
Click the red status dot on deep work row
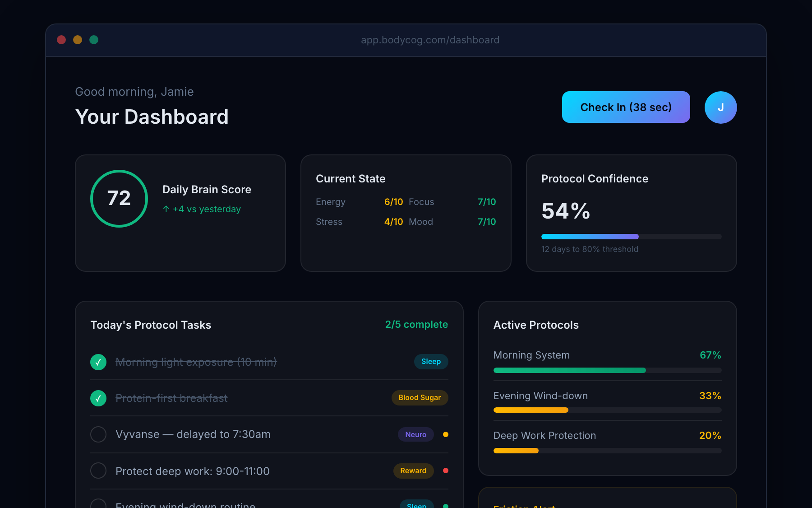pyautogui.click(x=446, y=471)
